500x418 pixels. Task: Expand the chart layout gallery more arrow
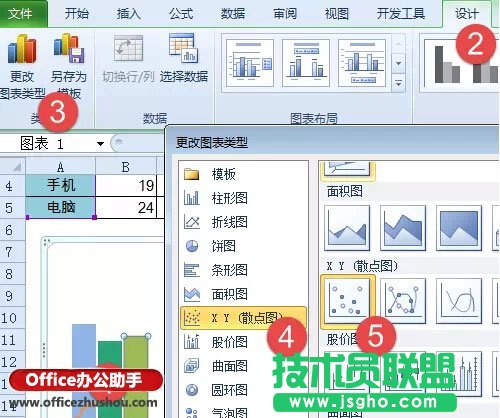(x=398, y=83)
